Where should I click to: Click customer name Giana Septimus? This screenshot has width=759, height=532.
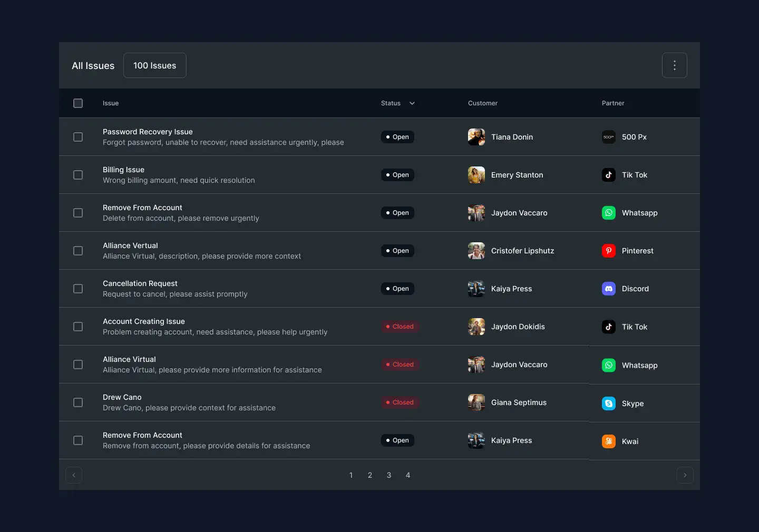pyautogui.click(x=519, y=402)
